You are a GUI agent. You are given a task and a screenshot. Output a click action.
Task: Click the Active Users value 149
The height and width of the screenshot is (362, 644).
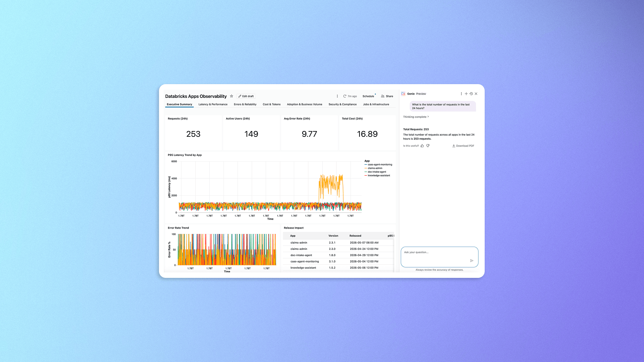(x=251, y=134)
